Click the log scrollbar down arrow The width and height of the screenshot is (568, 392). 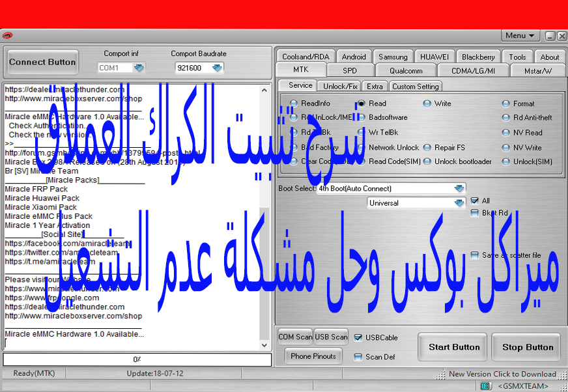[x=264, y=345]
